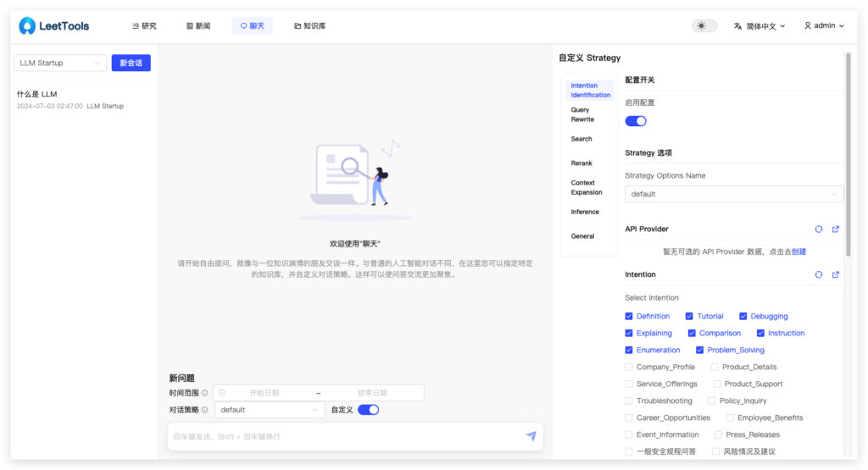Click info icon next to 对话策略
This screenshot has height=470, width=868.
(x=204, y=410)
